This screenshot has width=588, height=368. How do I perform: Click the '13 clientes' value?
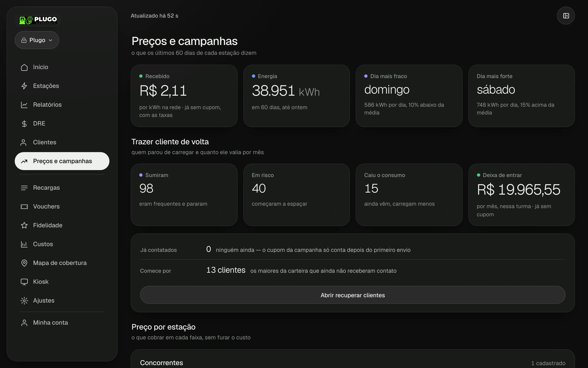coord(226,270)
